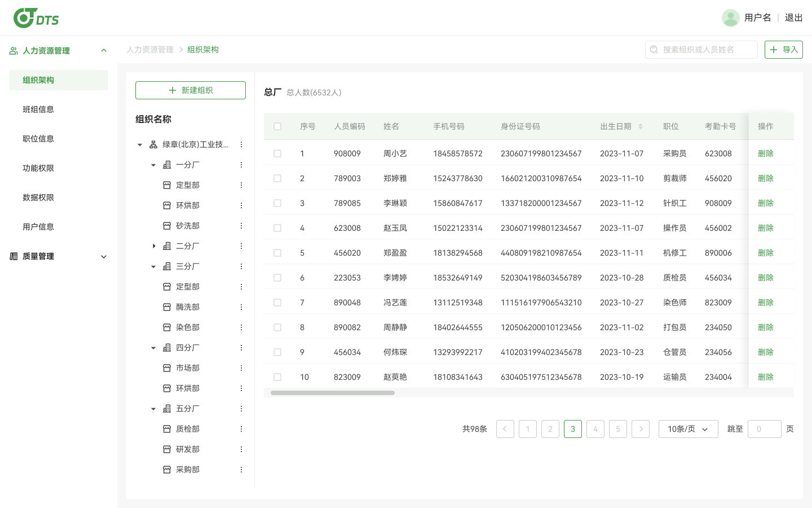Open more options menu for 四分厂
This screenshot has width=812, height=508.
click(241, 348)
